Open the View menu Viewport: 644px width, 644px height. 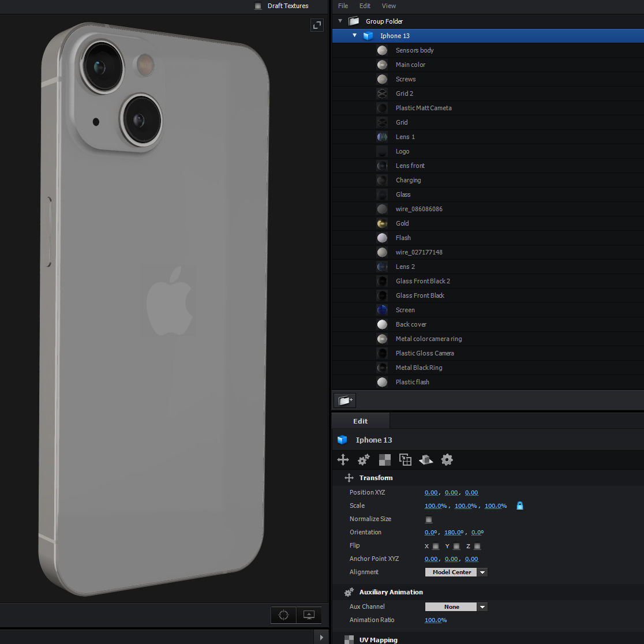(x=388, y=6)
